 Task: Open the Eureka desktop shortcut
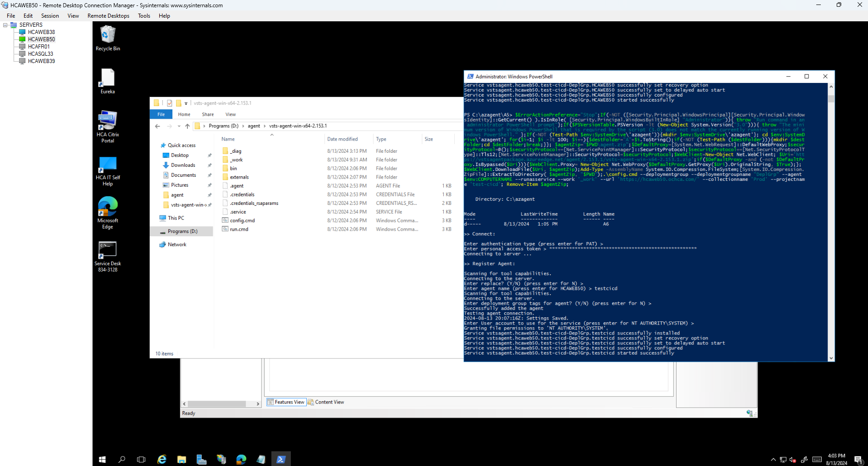(x=108, y=81)
